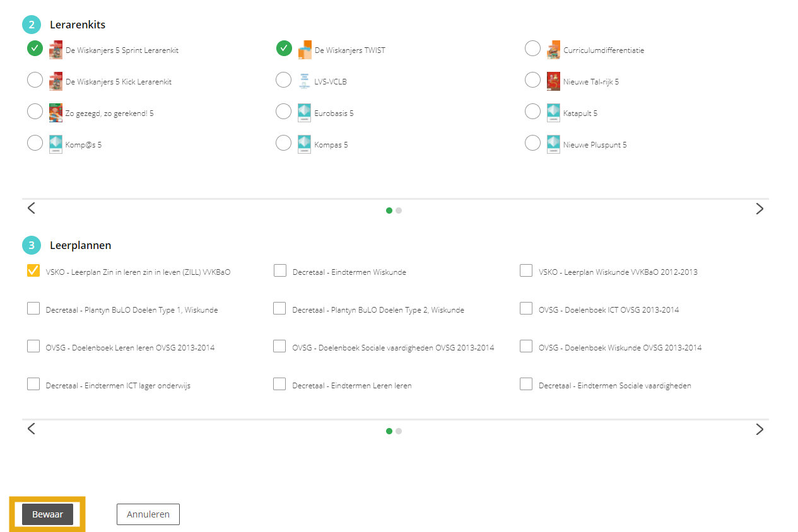Image resolution: width=798 pixels, height=532 pixels.
Task: Check Decretaal - Eindtermen Wiskunde
Action: [x=280, y=270]
